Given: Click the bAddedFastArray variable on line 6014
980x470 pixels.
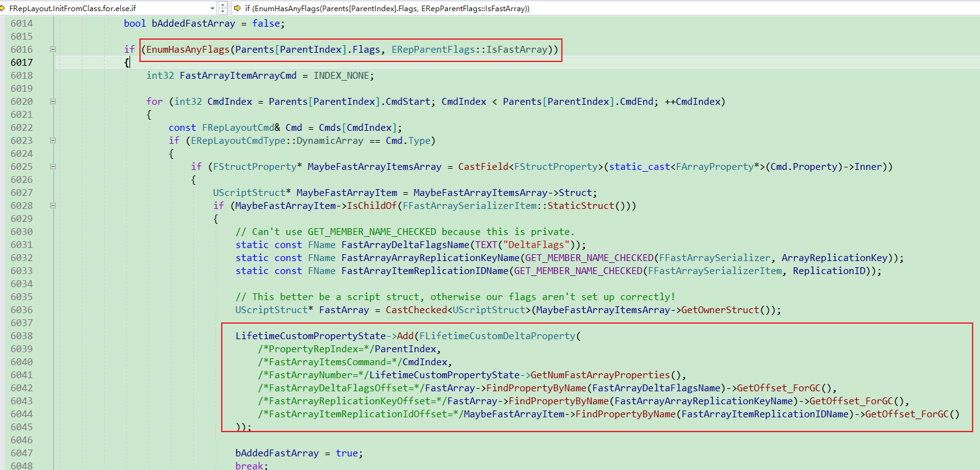Looking at the screenshot, I should pos(193,24).
